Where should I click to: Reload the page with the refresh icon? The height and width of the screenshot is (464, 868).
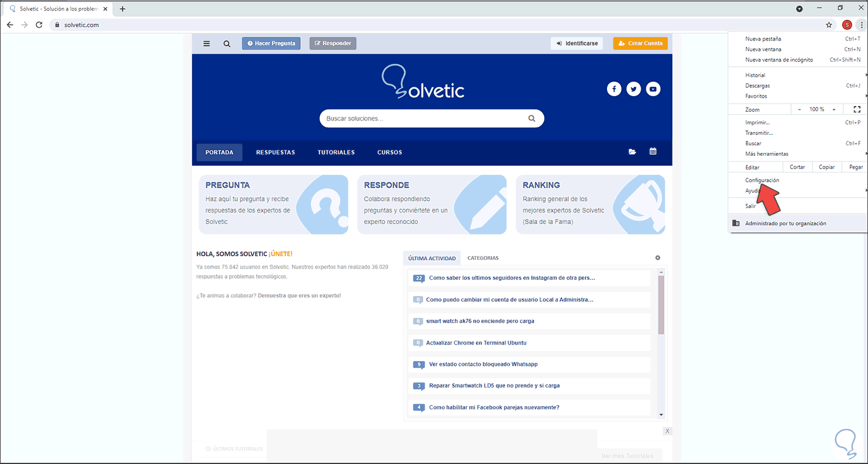39,25
